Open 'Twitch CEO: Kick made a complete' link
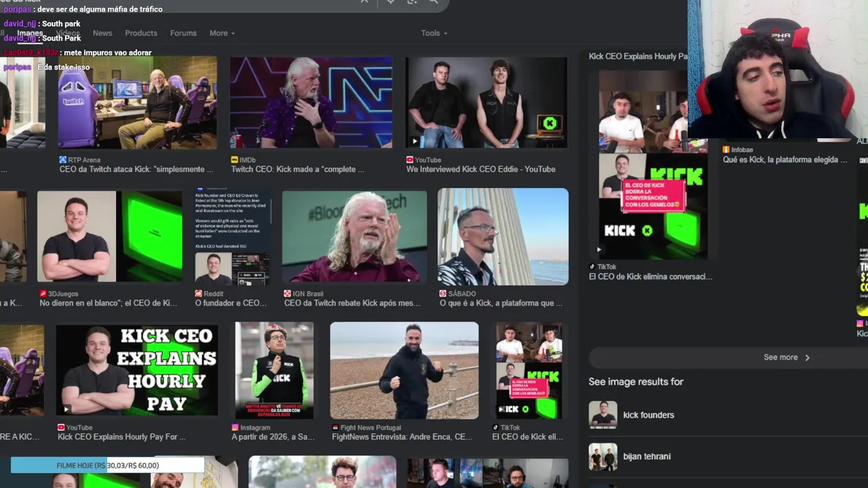 pos(298,169)
